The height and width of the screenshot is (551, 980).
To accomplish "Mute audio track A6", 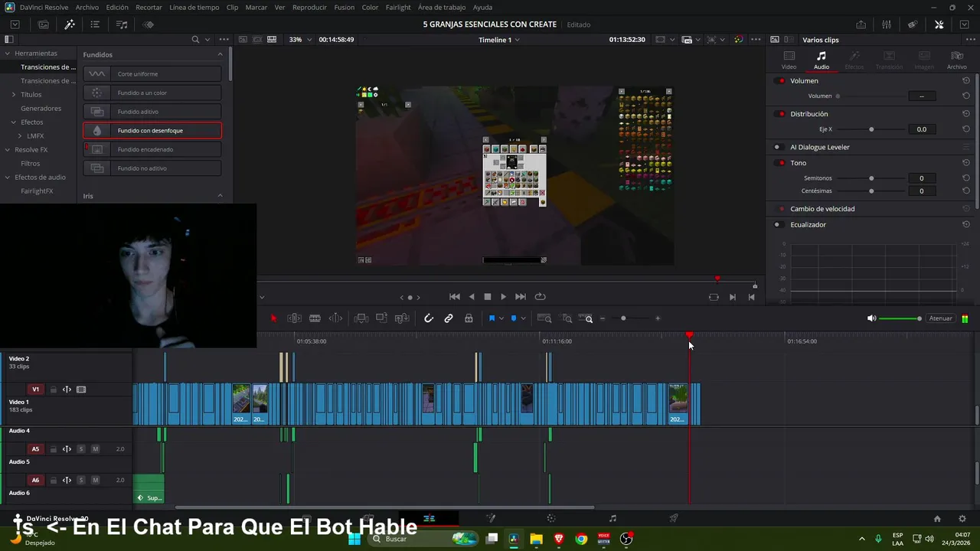I will click(95, 481).
